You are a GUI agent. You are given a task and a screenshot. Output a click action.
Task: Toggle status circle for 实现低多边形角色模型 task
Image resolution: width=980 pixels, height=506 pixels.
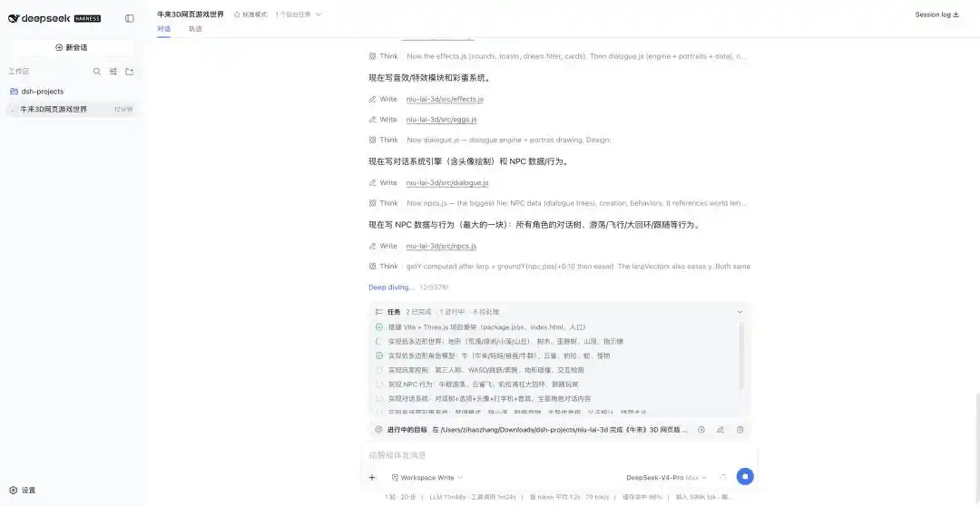[x=378, y=355]
